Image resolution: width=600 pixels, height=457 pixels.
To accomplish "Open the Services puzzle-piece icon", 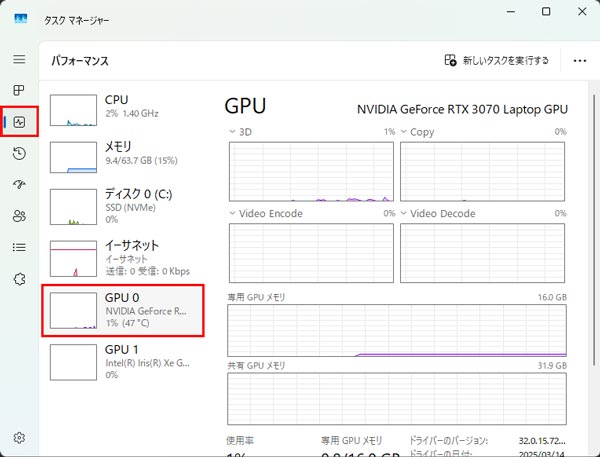I will point(19,278).
